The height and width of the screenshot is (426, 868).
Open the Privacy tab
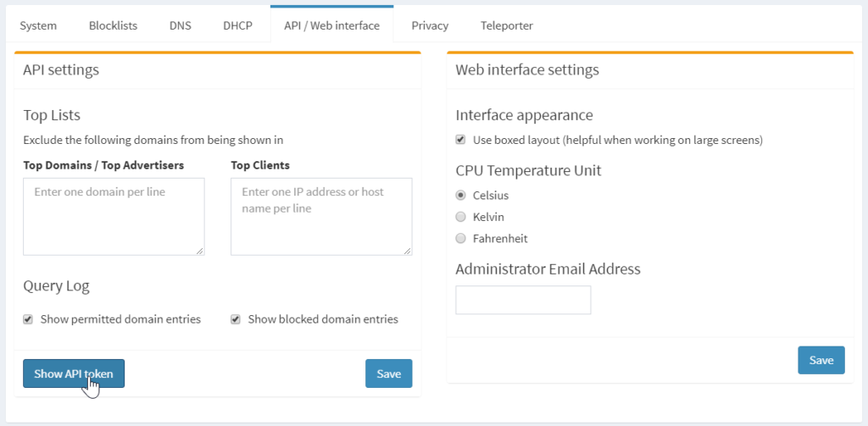click(430, 25)
